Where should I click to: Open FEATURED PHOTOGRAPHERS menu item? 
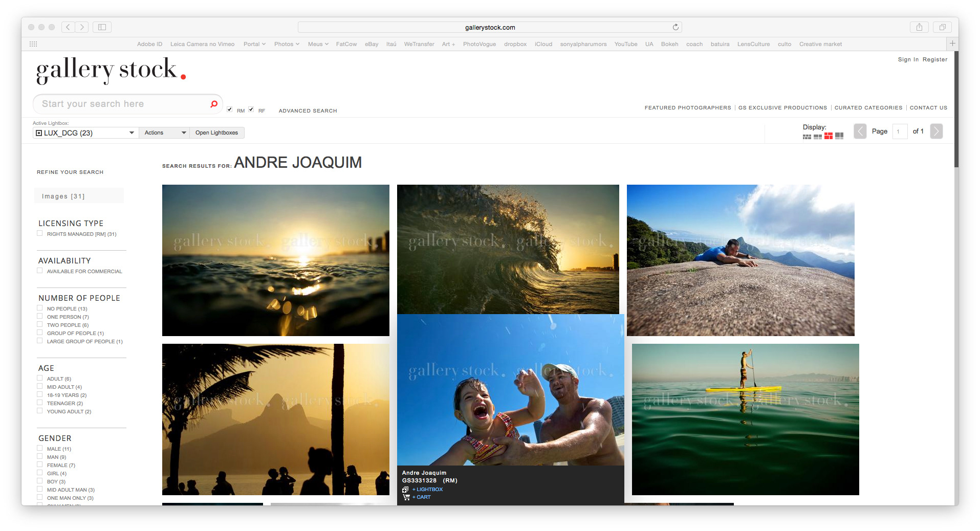tap(687, 108)
